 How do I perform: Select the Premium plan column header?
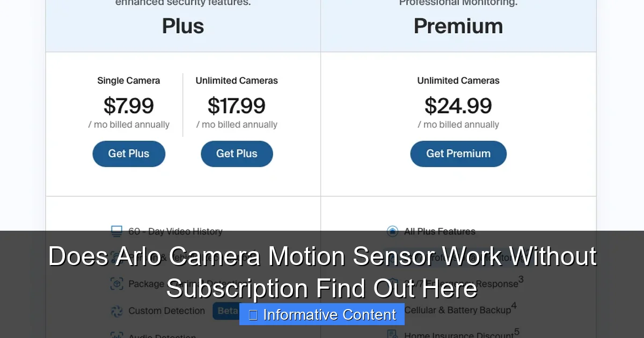[x=458, y=25]
